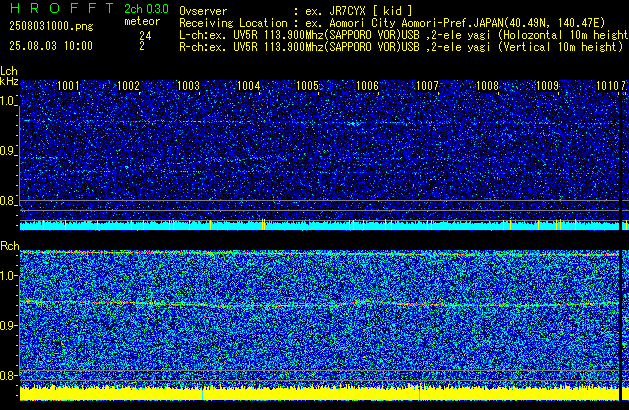The image size is (629, 410).
Task: Click the 1009 time marker
Action: 548,86
